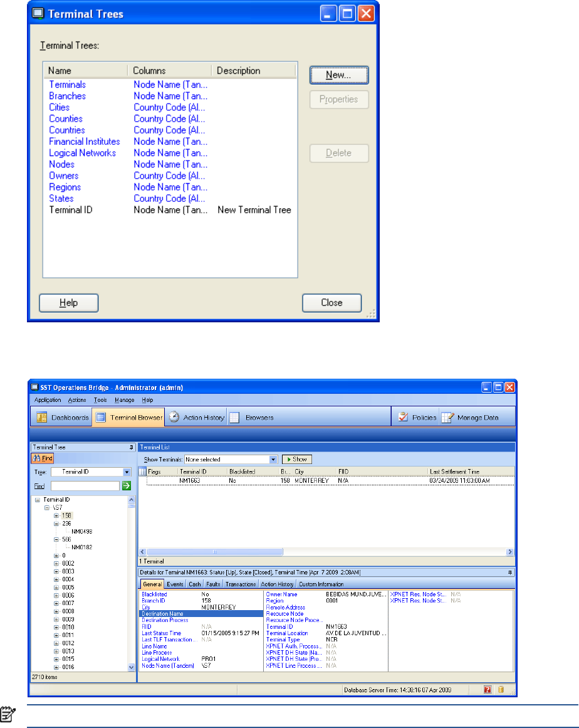Select the Branches tree entry

(67, 96)
